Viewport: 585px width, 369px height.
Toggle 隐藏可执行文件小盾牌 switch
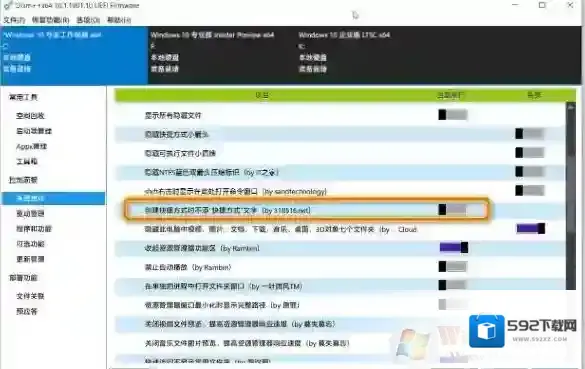coord(530,153)
